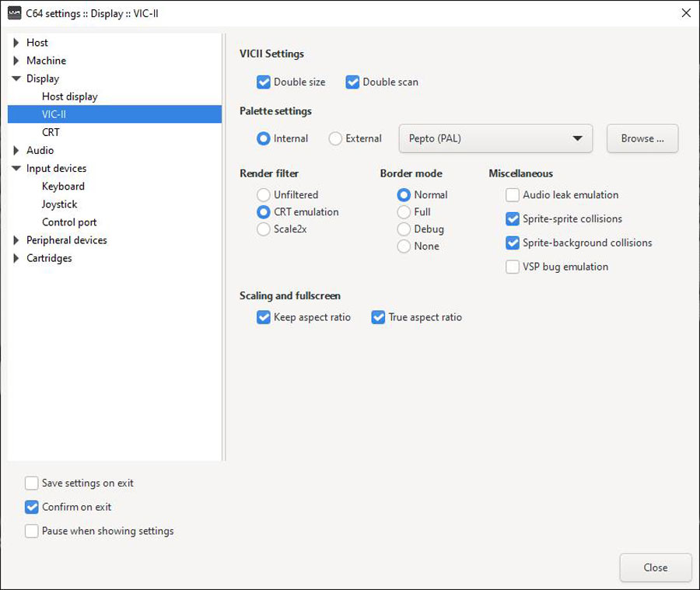Screen dimensions: 700x590
Task: Open Control port settings
Action: pos(69,222)
